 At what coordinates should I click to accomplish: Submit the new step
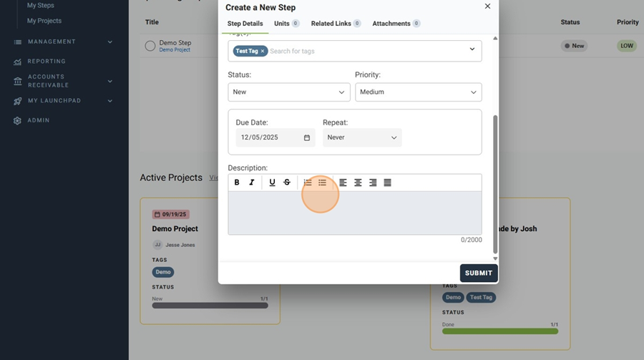(479, 273)
